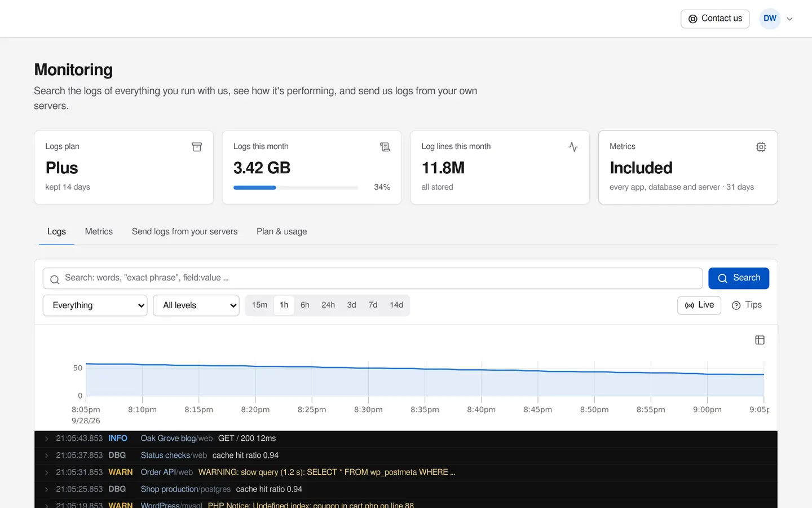This screenshot has width=812, height=508.
Task: Click the Metrics Included card
Action: coord(688,168)
